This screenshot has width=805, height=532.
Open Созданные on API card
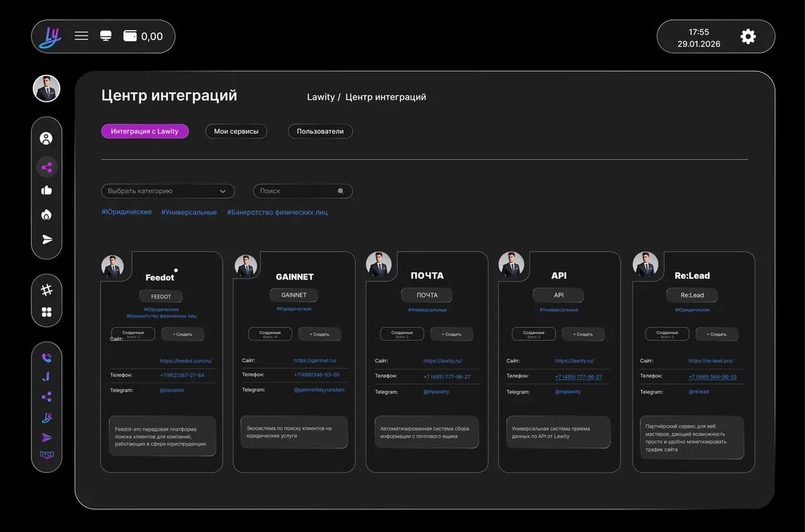point(534,334)
